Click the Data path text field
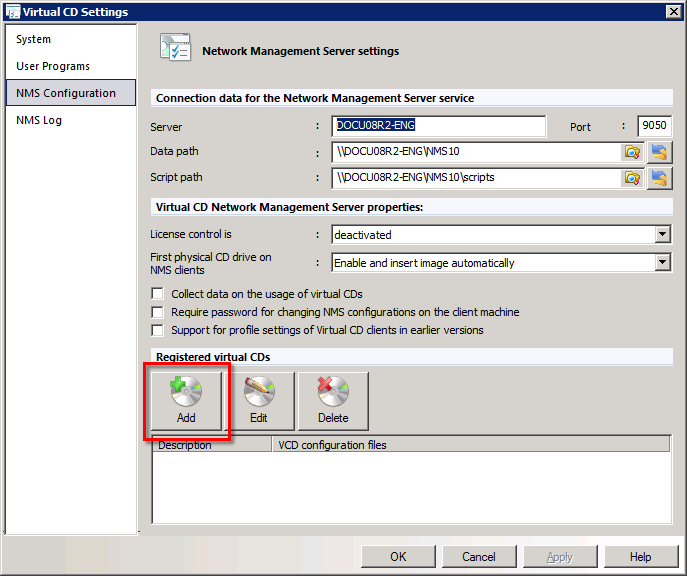This screenshot has height=576, width=687. click(476, 152)
